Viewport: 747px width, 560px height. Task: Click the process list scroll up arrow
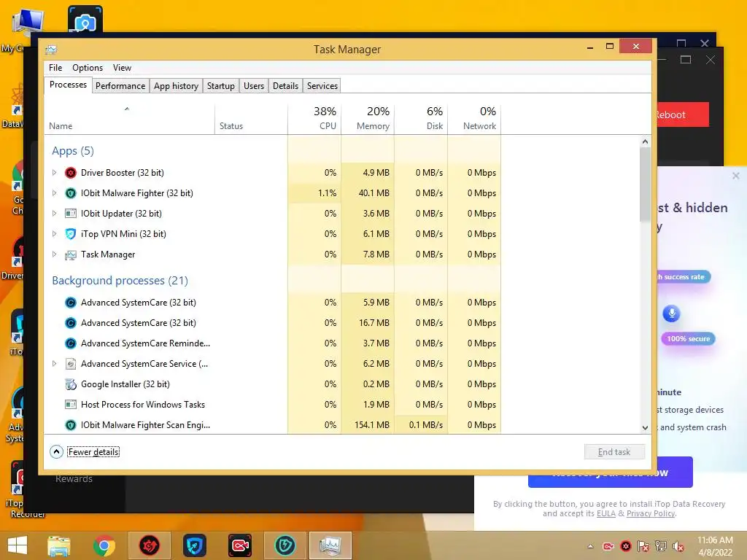click(x=645, y=141)
